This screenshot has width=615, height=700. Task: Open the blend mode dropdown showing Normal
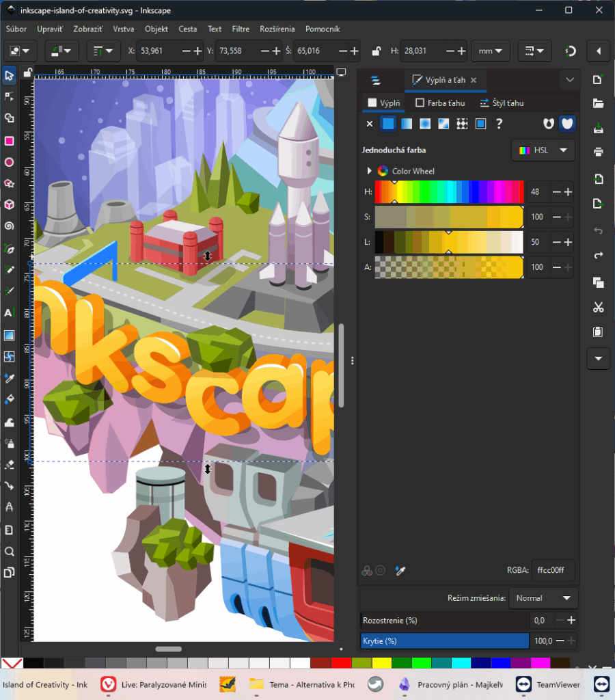point(543,597)
